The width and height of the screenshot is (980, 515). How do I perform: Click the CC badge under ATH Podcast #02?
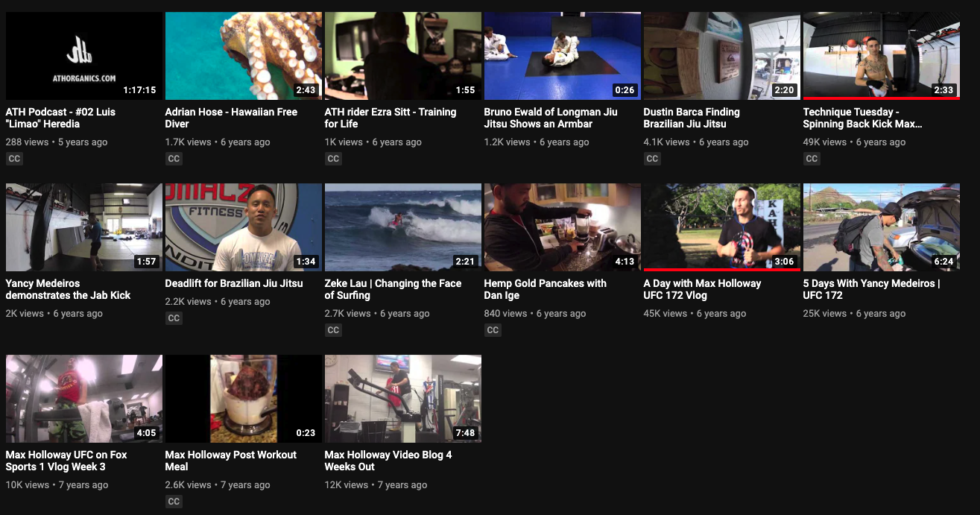14,159
